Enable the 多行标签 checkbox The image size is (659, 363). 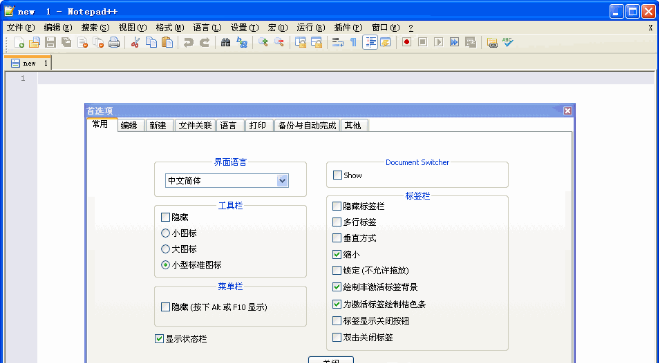tap(337, 222)
